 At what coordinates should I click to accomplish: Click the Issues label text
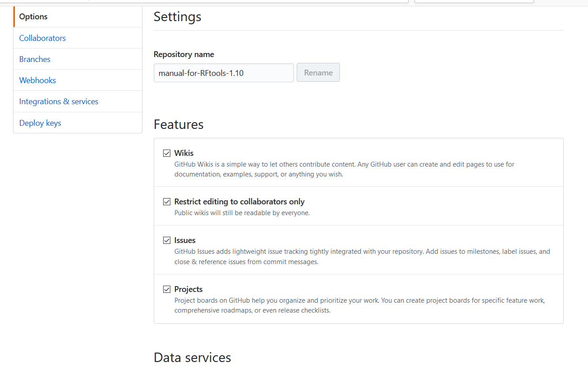[185, 240]
